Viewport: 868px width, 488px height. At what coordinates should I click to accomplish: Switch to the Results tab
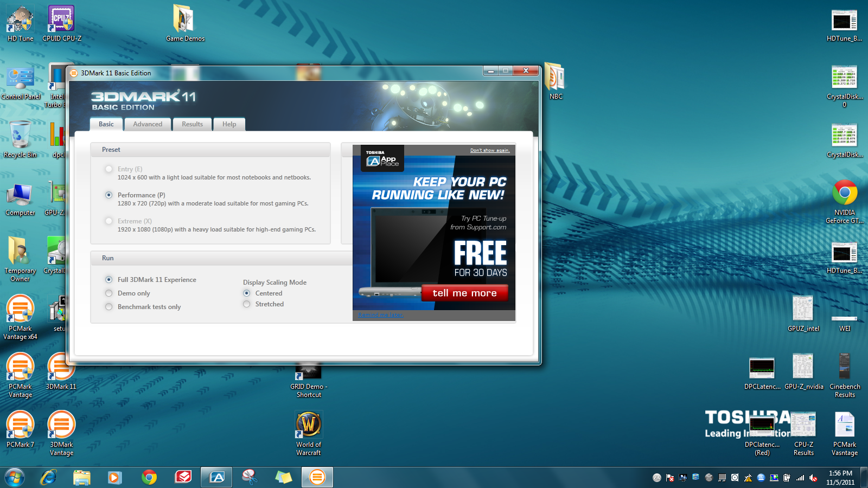(x=193, y=124)
